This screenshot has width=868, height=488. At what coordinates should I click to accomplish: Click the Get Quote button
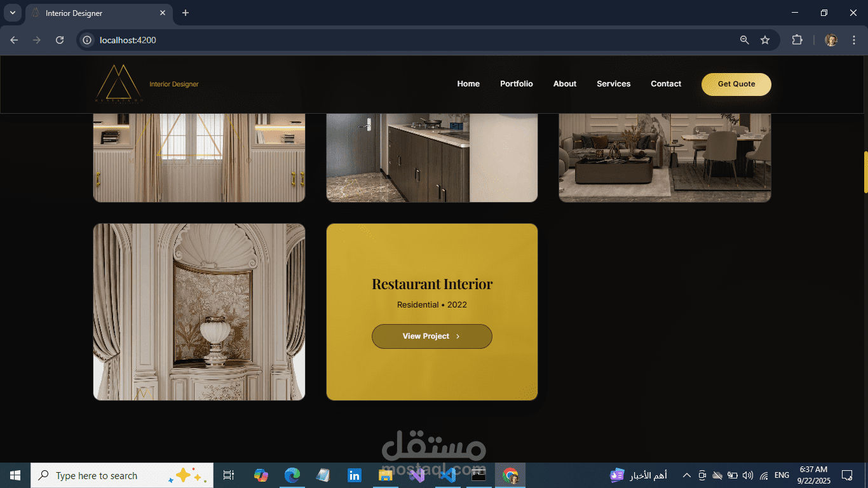[736, 85]
